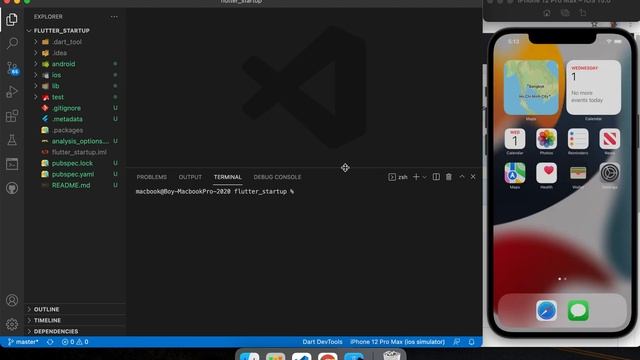
Task: Synchronize changes in status bar
Action: coord(50,342)
